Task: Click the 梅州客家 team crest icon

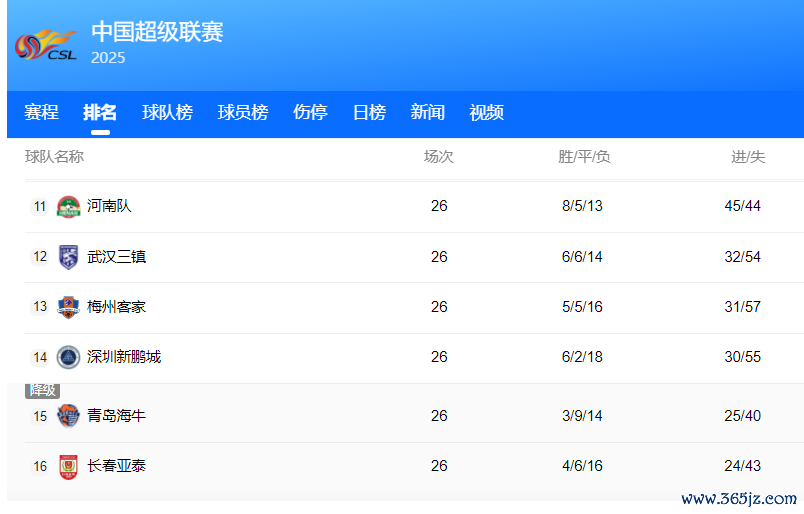Action: point(68,307)
